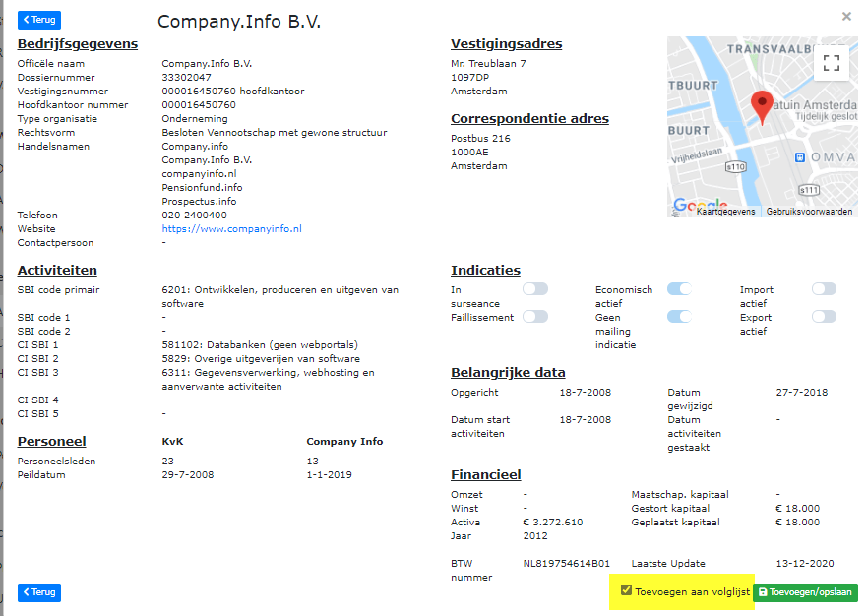
Task: Save with the Toevoegen/opslaan button
Action: click(805, 592)
